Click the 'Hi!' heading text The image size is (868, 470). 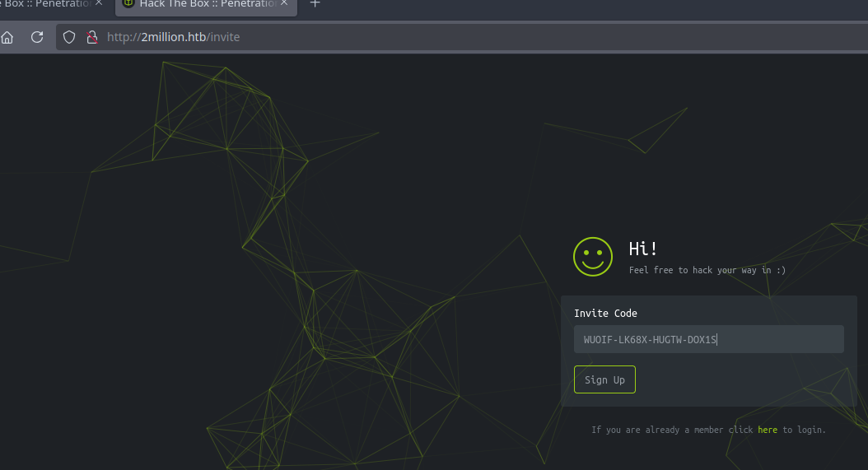click(643, 249)
